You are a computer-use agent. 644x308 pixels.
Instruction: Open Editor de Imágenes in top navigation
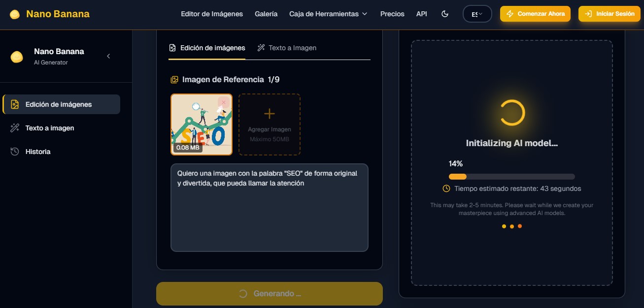[x=212, y=14]
